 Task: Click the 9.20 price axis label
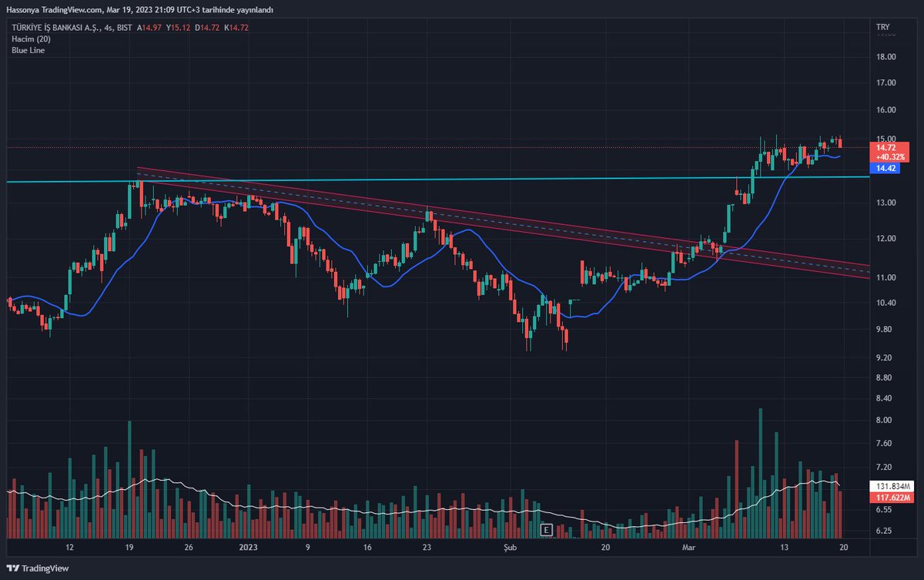[x=884, y=358]
